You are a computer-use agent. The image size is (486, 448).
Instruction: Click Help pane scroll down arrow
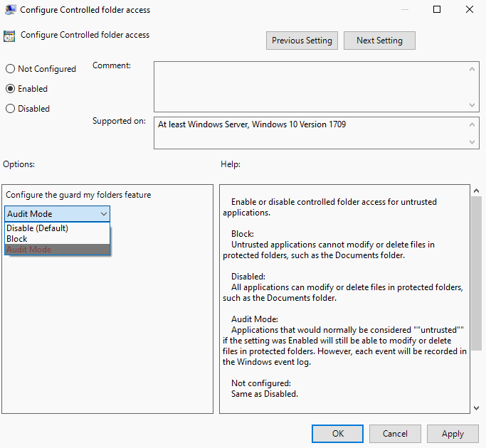[x=476, y=408]
